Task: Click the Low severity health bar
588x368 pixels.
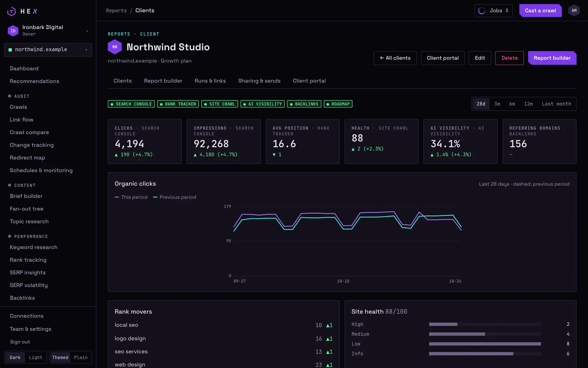Action: click(485, 344)
